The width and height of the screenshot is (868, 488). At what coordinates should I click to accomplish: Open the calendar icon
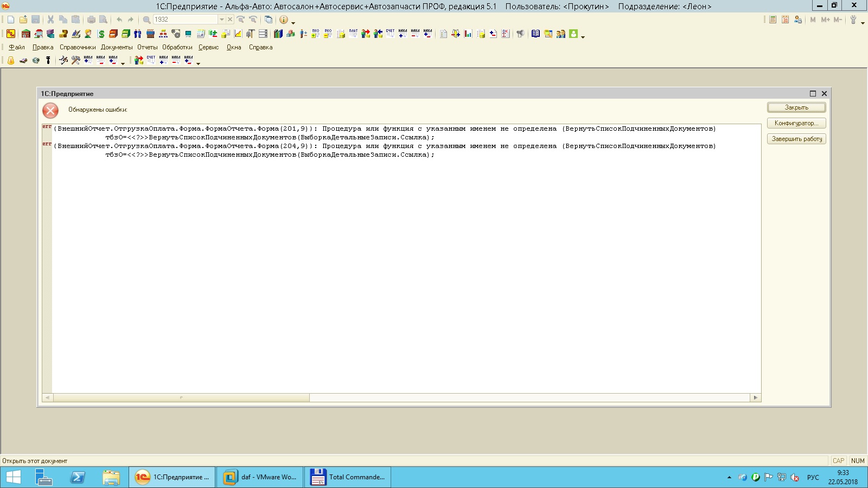pos(785,20)
